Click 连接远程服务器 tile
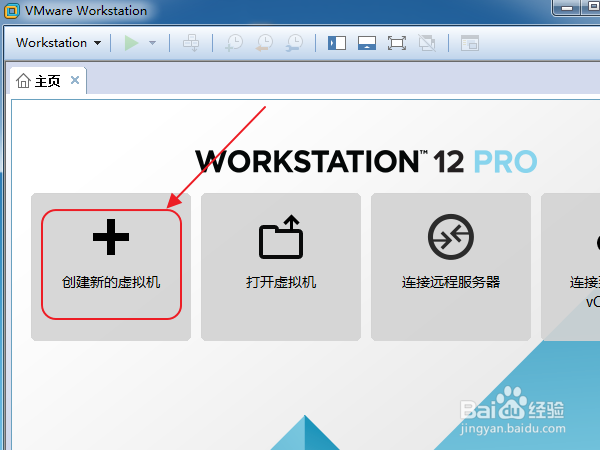 (451, 267)
